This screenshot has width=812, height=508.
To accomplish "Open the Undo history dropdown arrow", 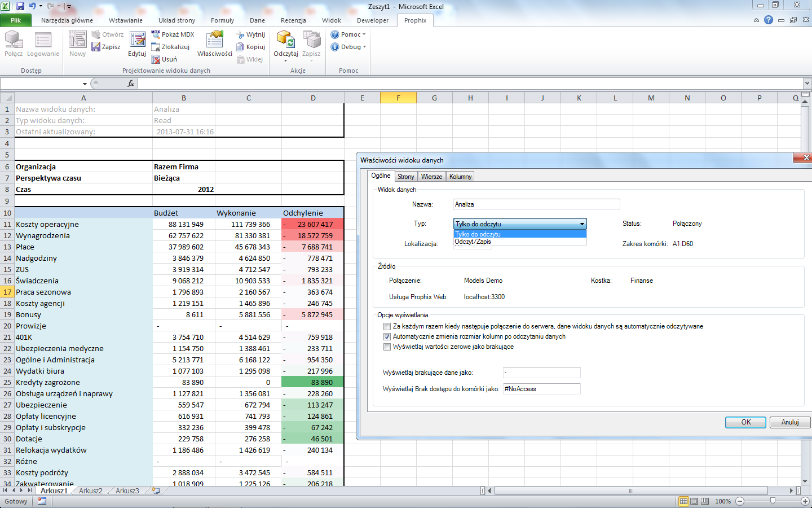I will [x=41, y=6].
